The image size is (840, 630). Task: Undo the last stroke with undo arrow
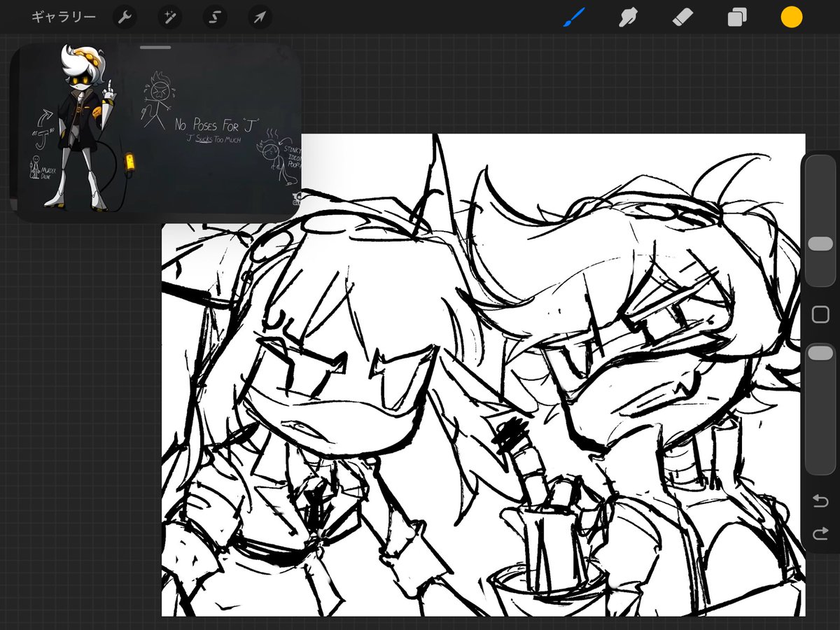(x=820, y=501)
